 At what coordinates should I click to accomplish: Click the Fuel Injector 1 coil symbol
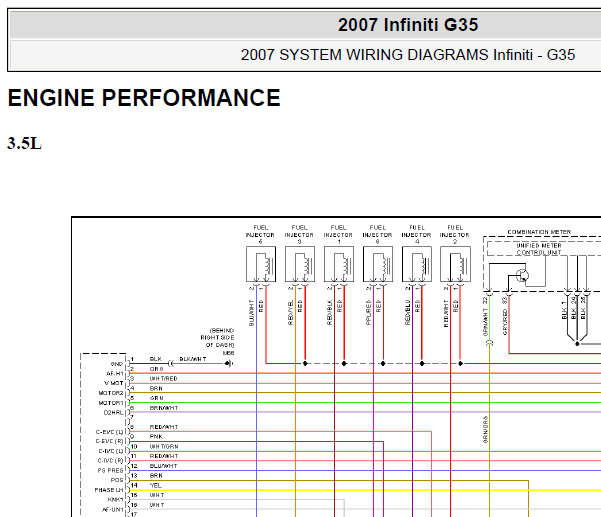click(339, 264)
